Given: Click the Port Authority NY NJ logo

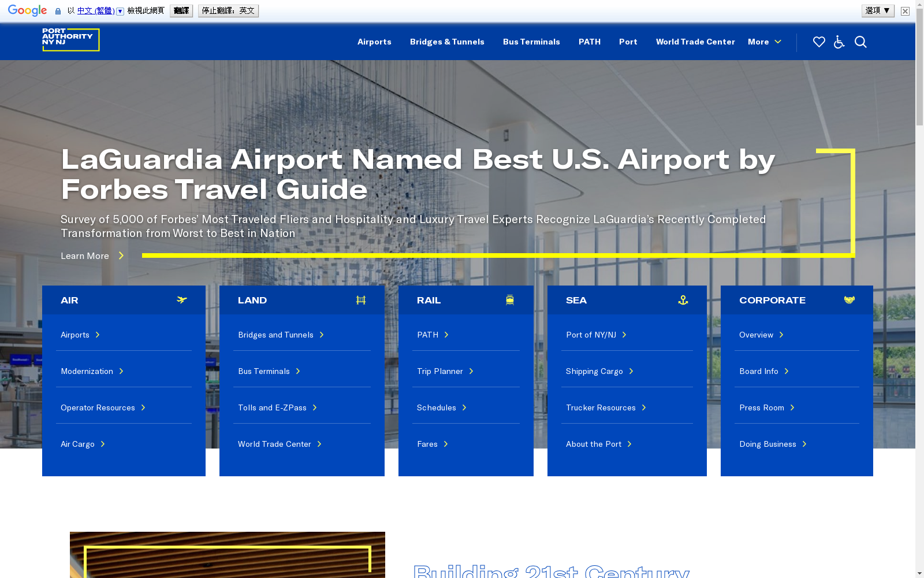Looking at the screenshot, I should pyautogui.click(x=70, y=40).
